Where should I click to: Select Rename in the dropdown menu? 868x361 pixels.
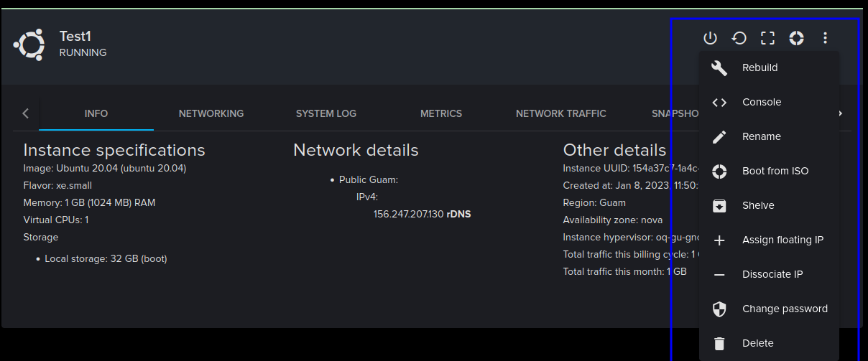[761, 136]
